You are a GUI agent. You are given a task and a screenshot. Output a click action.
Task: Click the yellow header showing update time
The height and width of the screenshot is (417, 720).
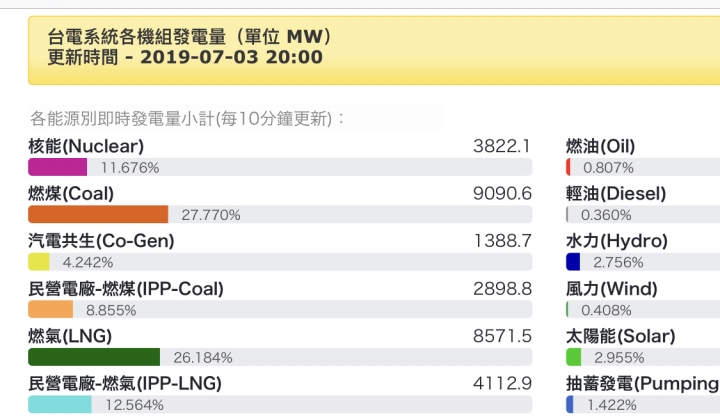pyautogui.click(x=374, y=50)
